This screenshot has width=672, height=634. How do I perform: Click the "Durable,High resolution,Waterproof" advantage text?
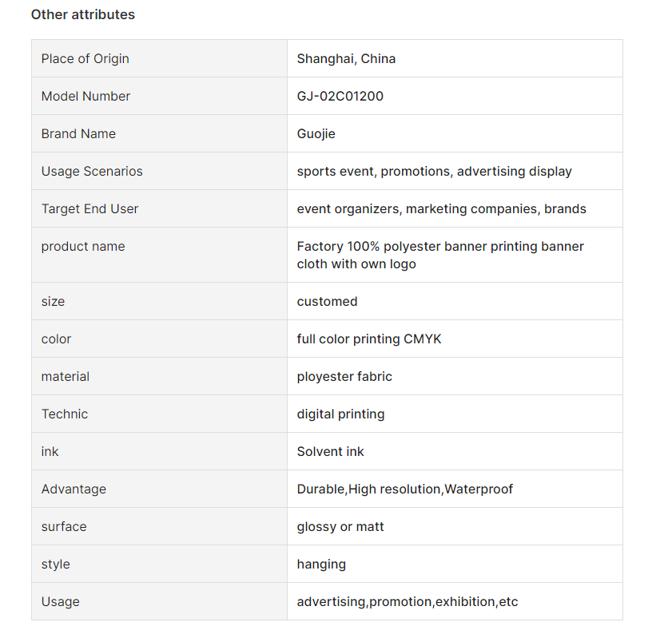[404, 489]
